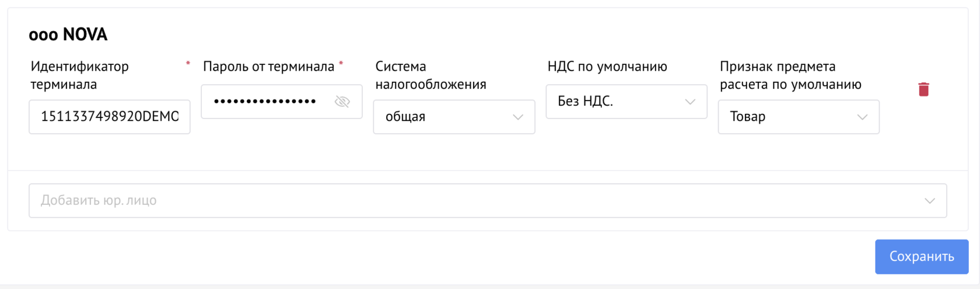Delete the ооо NOVA entry with trash icon
Viewport: 980px width, 289px height.
pyautogui.click(x=923, y=89)
